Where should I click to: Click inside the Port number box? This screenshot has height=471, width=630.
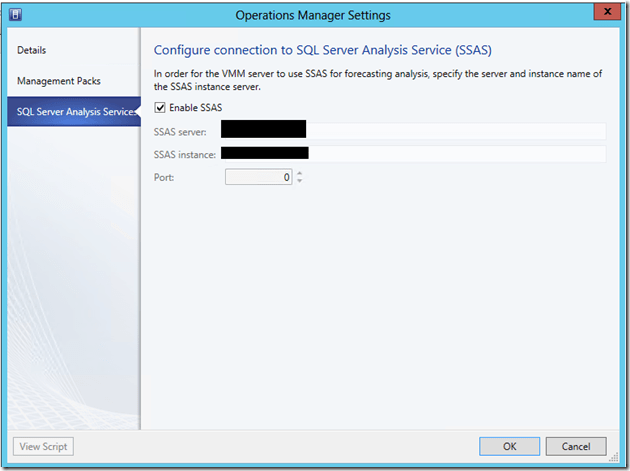point(258,177)
